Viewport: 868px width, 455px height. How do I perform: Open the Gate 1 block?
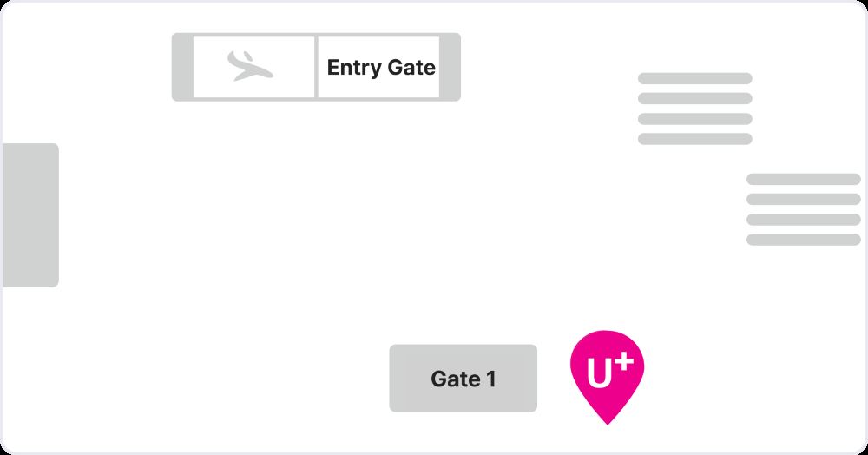click(463, 379)
